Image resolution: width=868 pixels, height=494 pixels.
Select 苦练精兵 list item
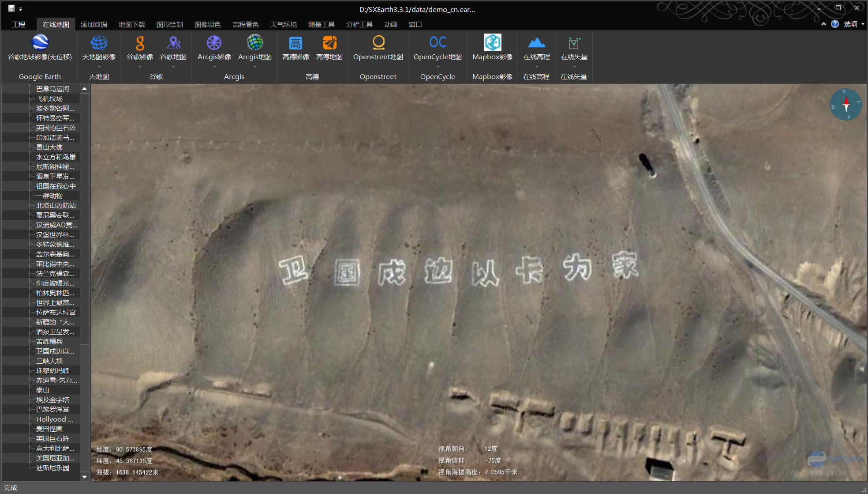coord(49,341)
